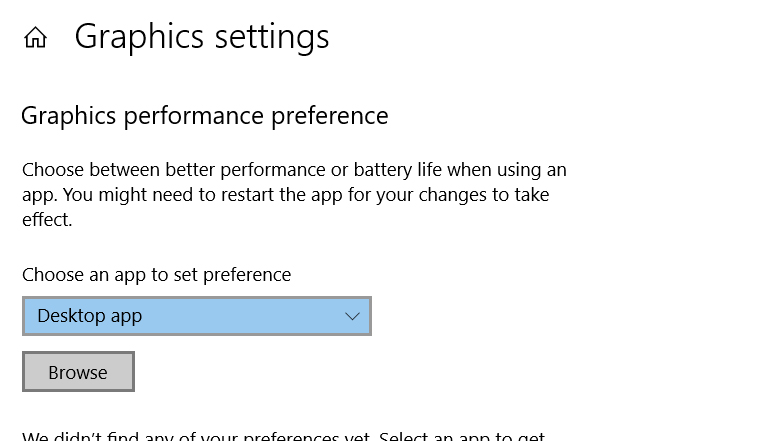The image size is (784, 441).
Task: Click the house-shaped icon beside the title
Action: (35, 38)
